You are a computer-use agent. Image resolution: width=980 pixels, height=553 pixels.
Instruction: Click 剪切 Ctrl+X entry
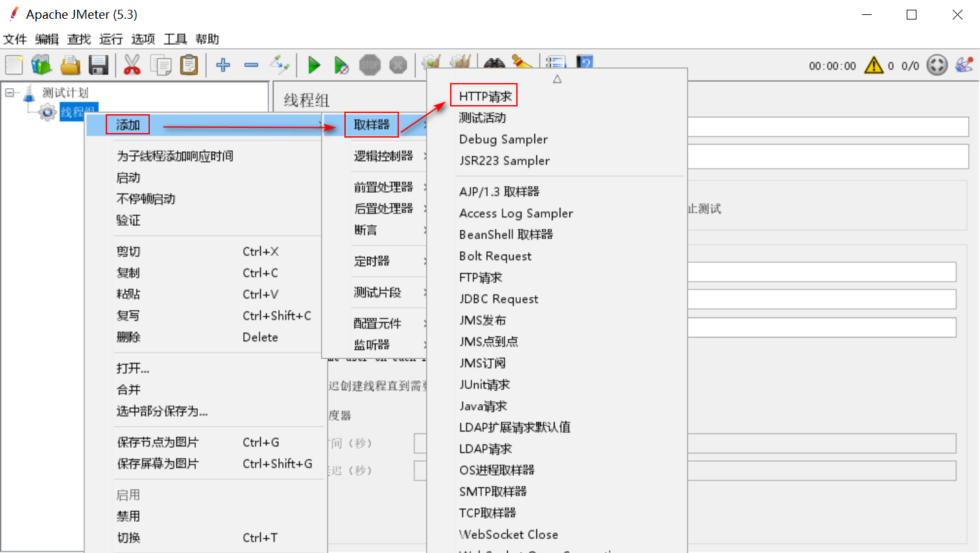(x=204, y=251)
